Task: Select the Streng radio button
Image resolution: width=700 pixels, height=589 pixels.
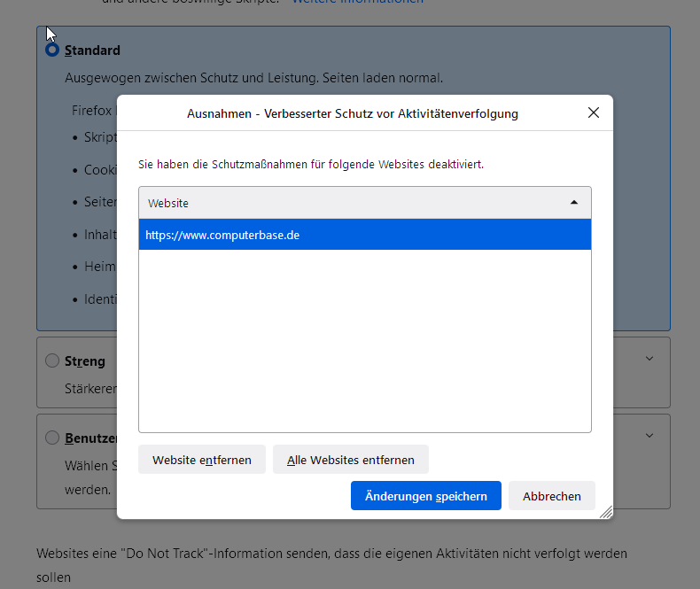Action: pyautogui.click(x=52, y=360)
